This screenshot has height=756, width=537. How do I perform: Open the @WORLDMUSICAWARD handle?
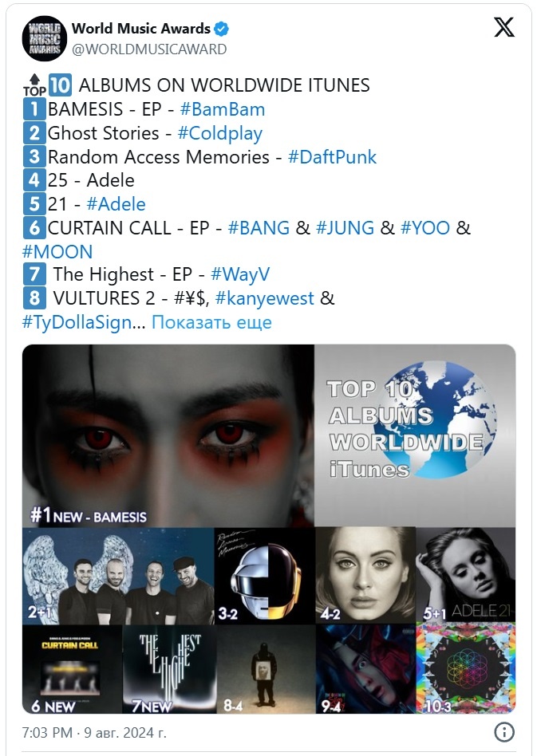(149, 49)
